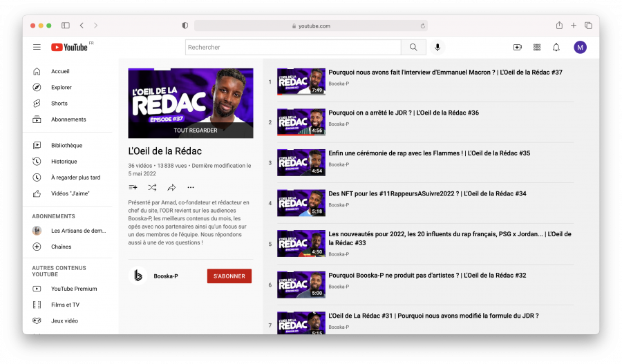The width and height of the screenshot is (622, 364).
Task: Click the Rechercher search field
Action: [x=293, y=47]
